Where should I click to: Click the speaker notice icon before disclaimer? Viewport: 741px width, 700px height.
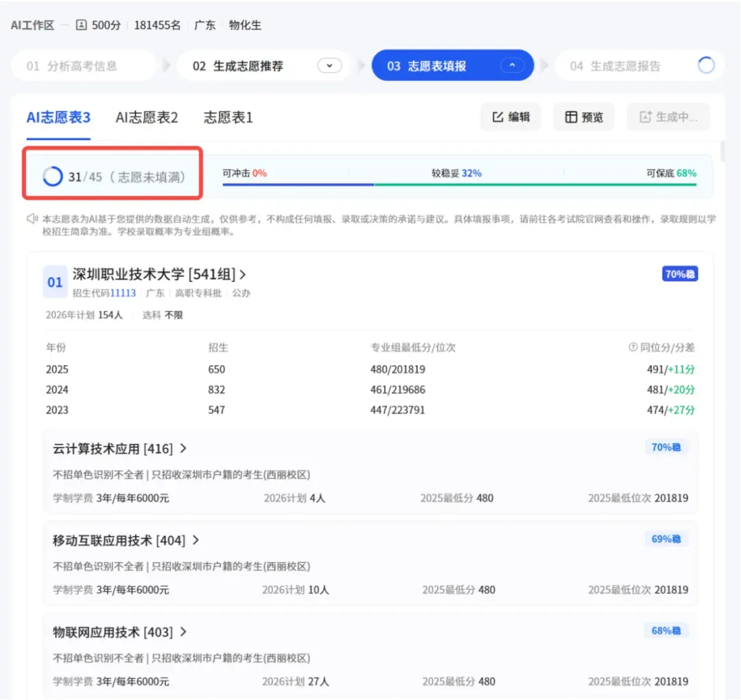click(32, 218)
